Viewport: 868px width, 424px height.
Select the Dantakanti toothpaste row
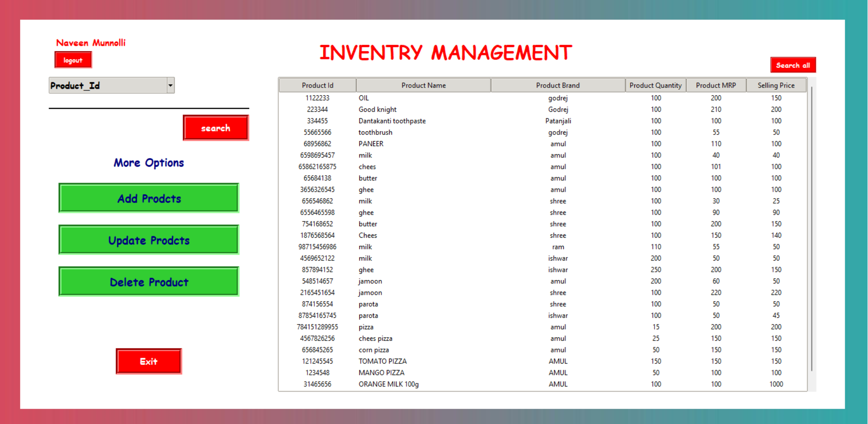click(x=543, y=121)
